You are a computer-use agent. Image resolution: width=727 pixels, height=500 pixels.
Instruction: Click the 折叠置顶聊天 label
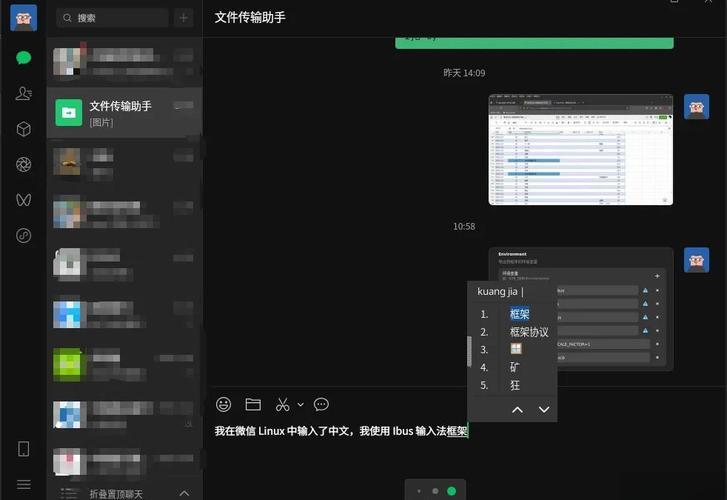[116, 494]
